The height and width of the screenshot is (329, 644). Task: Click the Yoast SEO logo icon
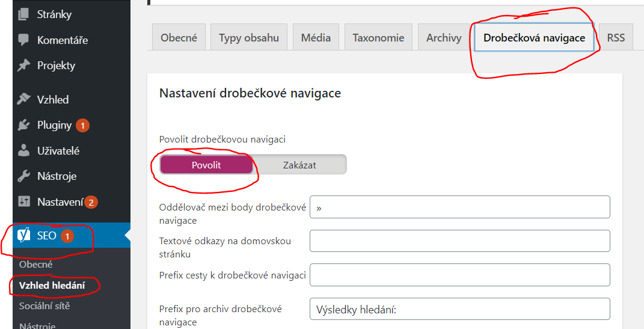coord(24,236)
